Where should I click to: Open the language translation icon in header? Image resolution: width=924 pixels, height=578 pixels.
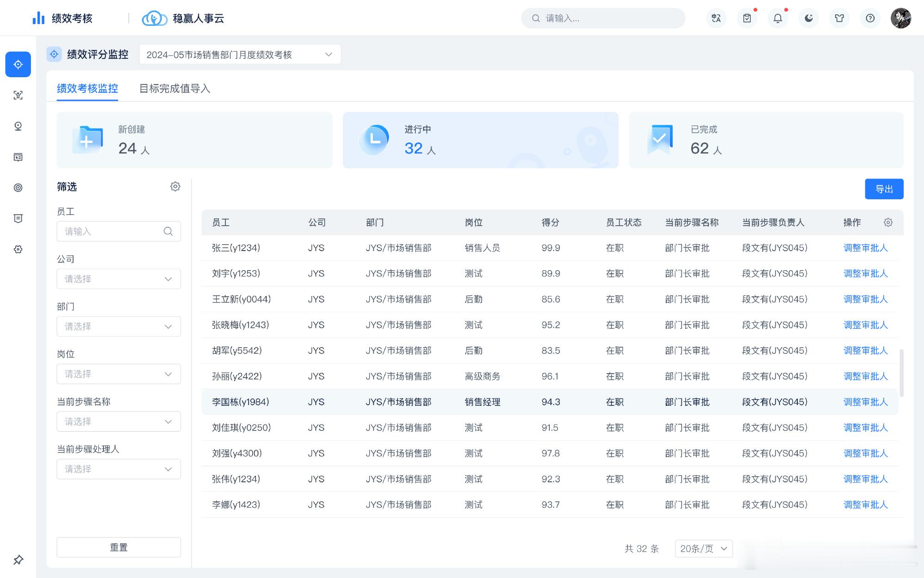716,18
